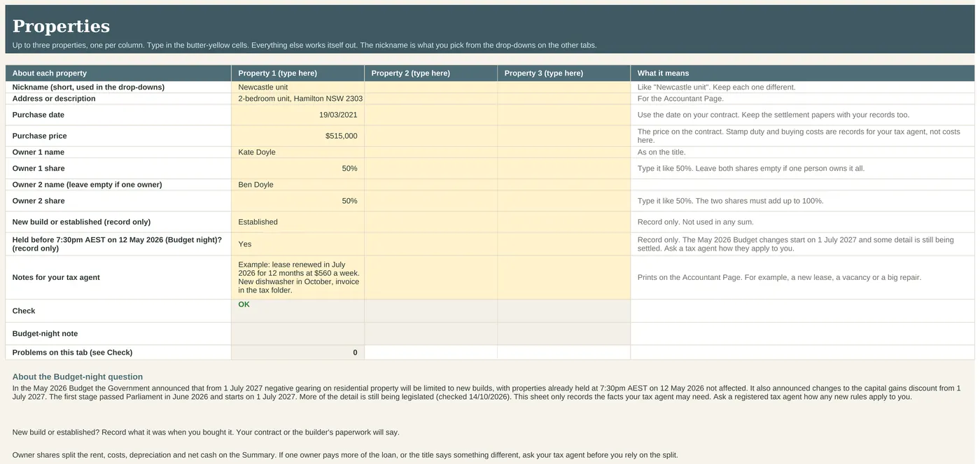Screen dimensions: 980x464
Task: Click the 'About the Budget-night question' heading
Action: click(x=78, y=377)
